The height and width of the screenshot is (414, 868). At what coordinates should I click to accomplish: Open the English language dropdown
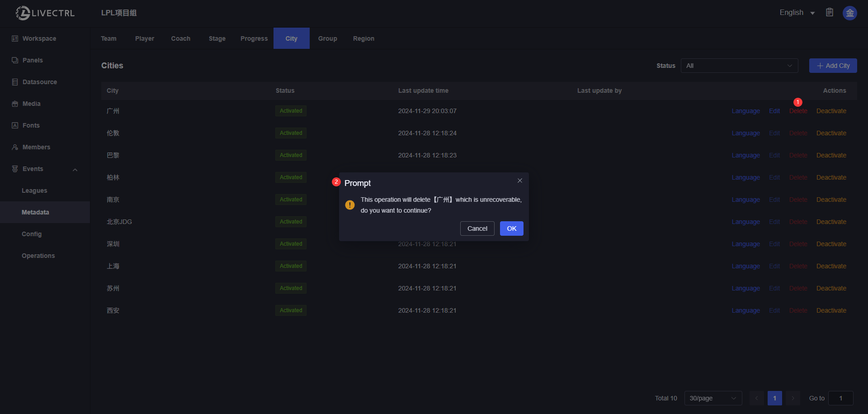[797, 13]
